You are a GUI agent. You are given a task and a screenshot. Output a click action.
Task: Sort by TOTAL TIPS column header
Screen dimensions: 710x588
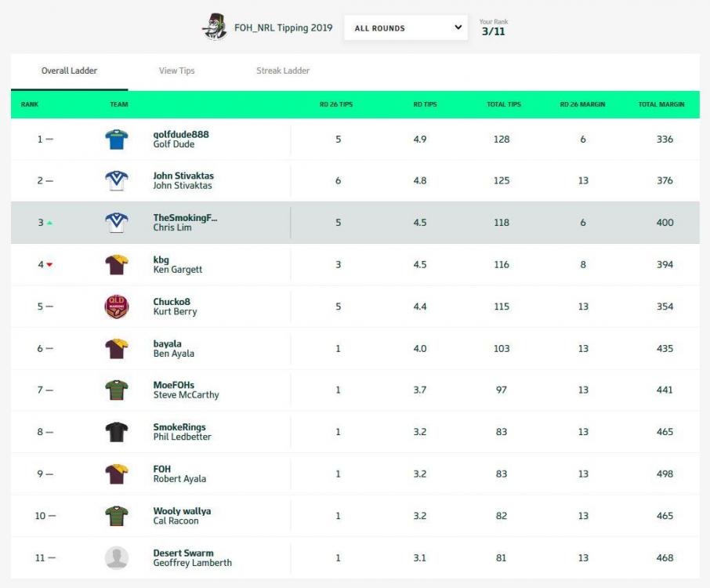(504, 104)
